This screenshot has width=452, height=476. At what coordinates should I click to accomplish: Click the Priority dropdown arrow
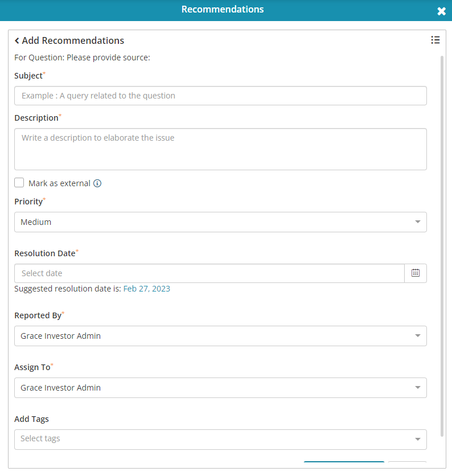[x=418, y=222]
